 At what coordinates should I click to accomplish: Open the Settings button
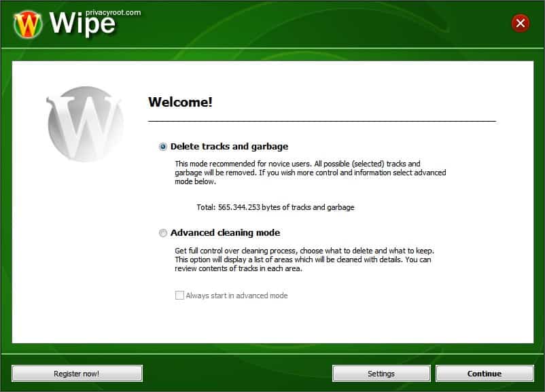(381, 374)
